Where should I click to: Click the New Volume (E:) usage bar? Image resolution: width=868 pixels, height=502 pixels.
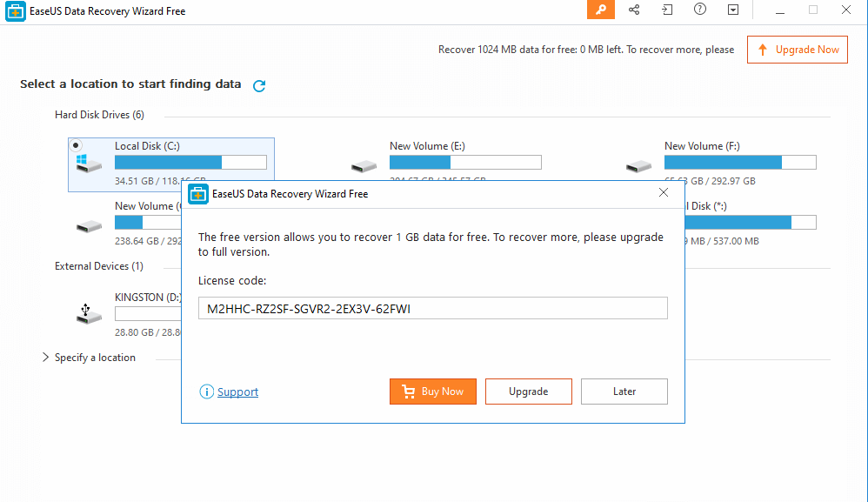(x=465, y=162)
